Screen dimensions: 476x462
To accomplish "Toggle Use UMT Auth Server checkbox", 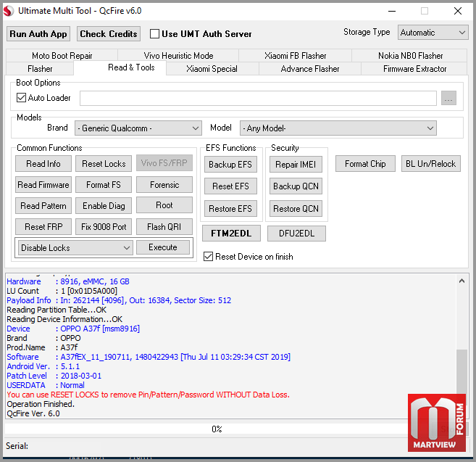I will tap(154, 34).
